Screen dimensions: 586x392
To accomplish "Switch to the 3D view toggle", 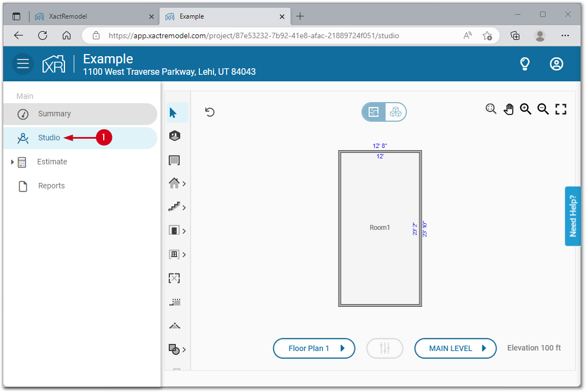I will pyautogui.click(x=395, y=112).
